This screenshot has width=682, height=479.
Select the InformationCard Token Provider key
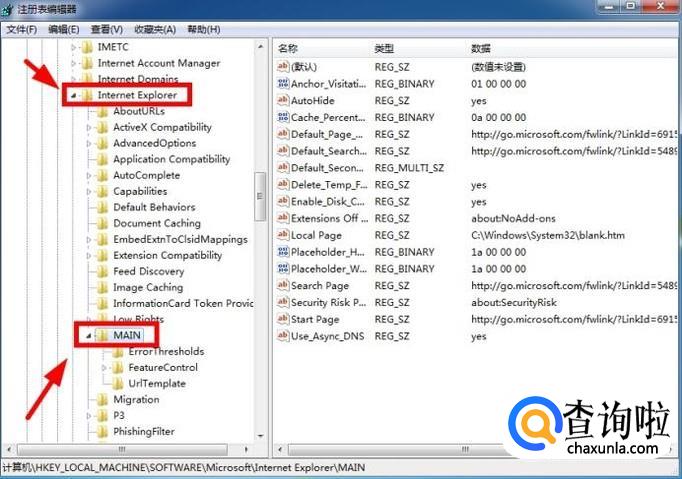pos(183,304)
